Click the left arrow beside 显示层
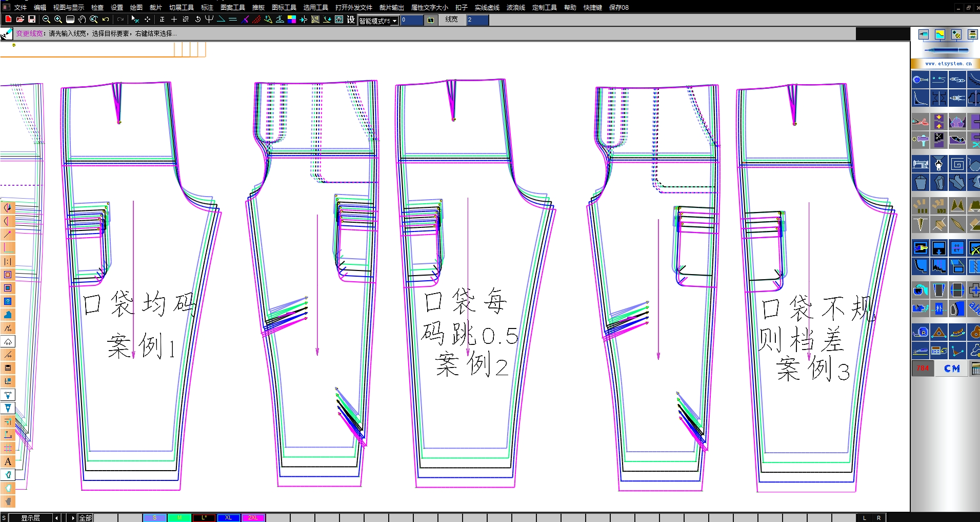This screenshot has width=980, height=522. pyautogui.click(x=56, y=518)
